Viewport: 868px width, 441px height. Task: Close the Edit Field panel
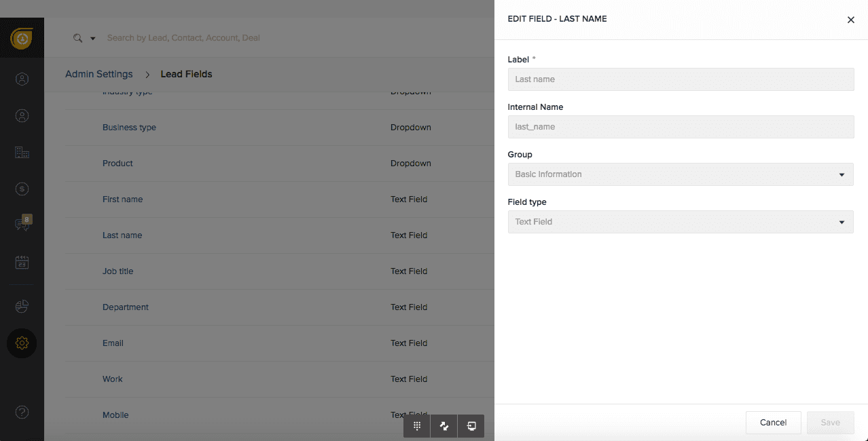(x=850, y=20)
